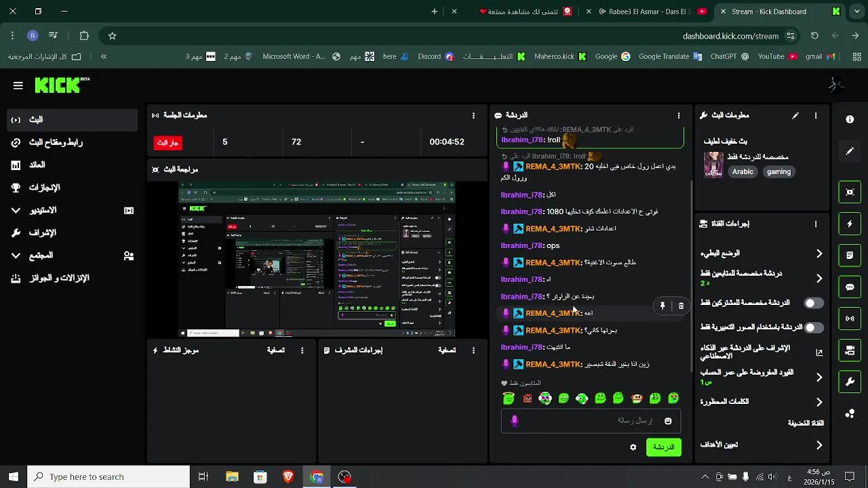Open AI chat moderation external link icon
This screenshot has height=488, width=868.
(819, 352)
